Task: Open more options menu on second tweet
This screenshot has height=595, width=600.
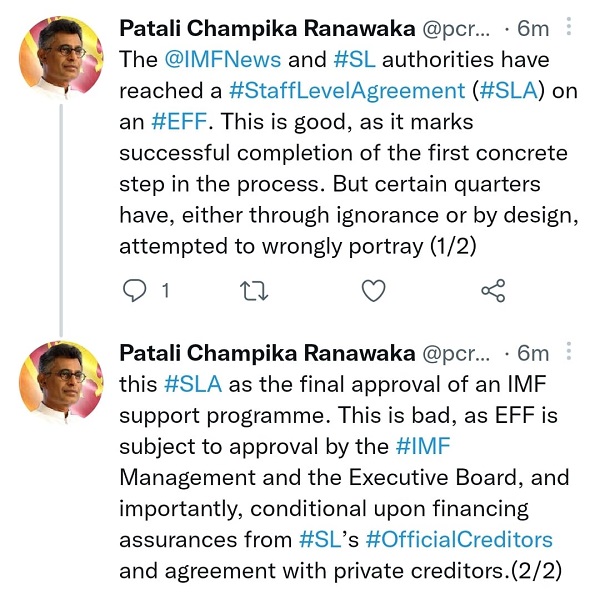Action: point(569,351)
